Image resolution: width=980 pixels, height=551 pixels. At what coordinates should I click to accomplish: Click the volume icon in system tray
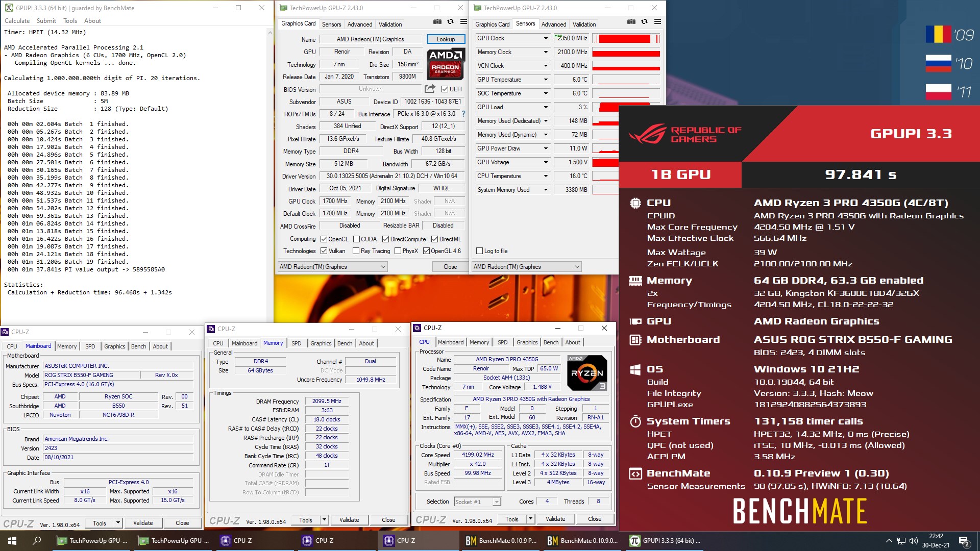(x=913, y=541)
